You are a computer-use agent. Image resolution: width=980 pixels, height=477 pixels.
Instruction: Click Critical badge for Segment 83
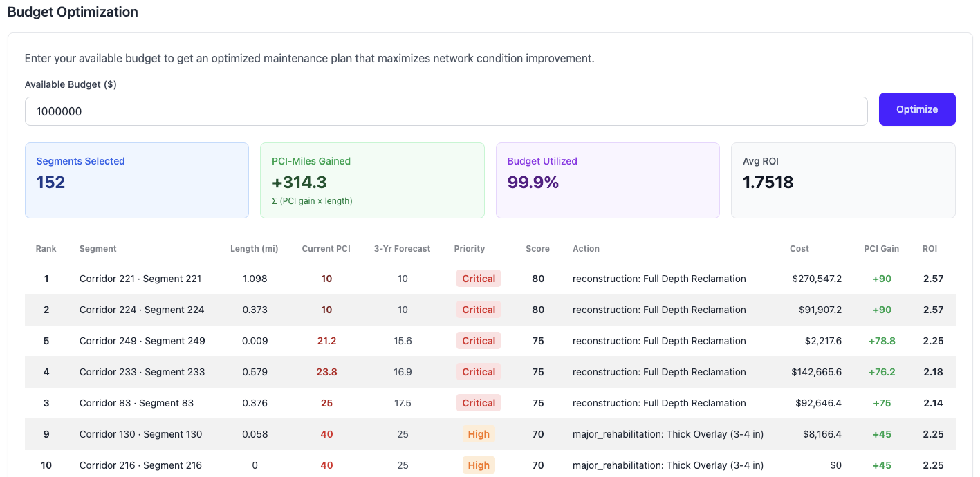[479, 403]
